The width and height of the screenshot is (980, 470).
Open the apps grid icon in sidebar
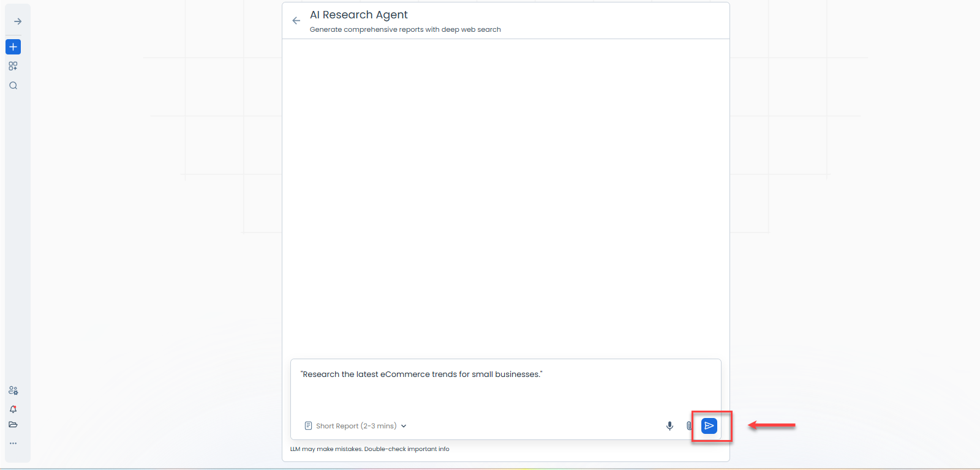[13, 66]
